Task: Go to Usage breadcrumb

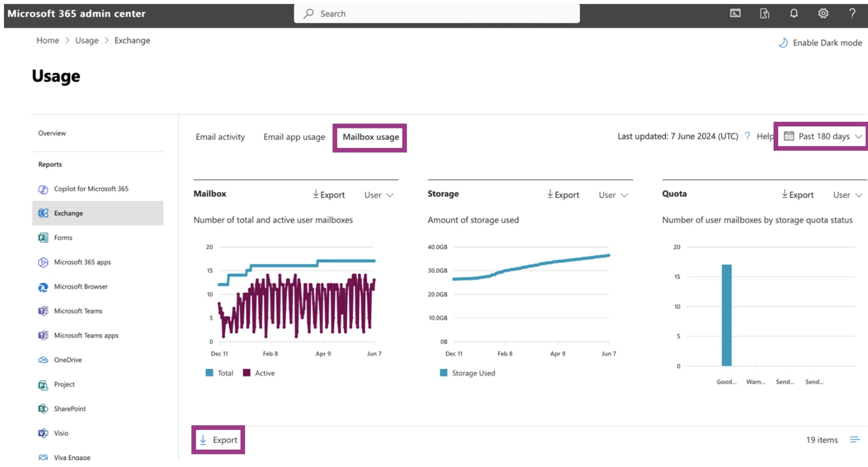Action: click(87, 41)
